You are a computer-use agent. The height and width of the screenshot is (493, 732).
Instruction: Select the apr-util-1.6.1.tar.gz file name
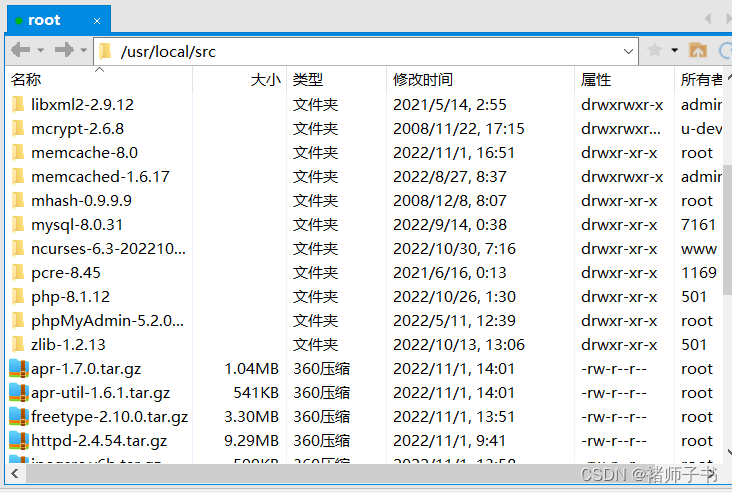pos(100,393)
